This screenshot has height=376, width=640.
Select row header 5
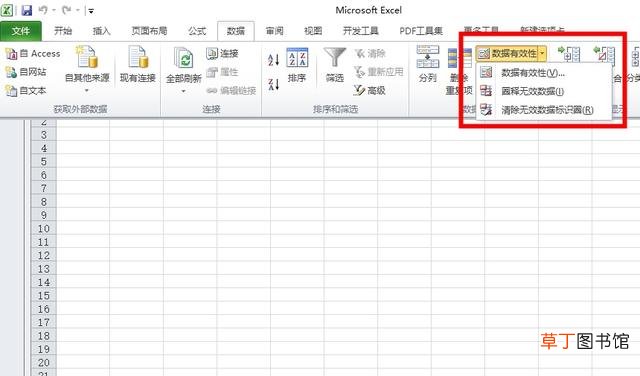tap(44, 162)
